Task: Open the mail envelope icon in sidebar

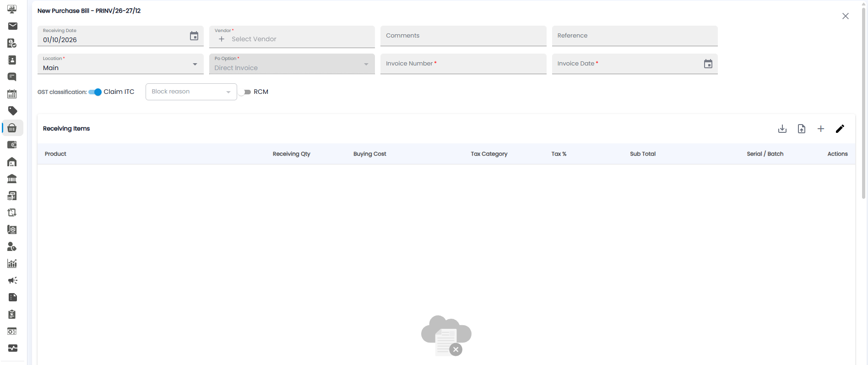Action: point(12,26)
